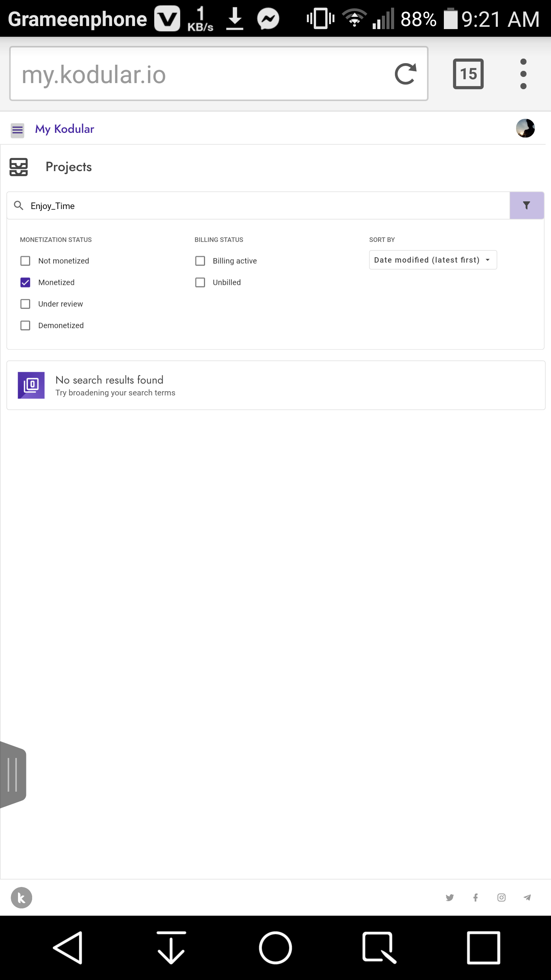Tap the V app notification icon

[167, 18]
